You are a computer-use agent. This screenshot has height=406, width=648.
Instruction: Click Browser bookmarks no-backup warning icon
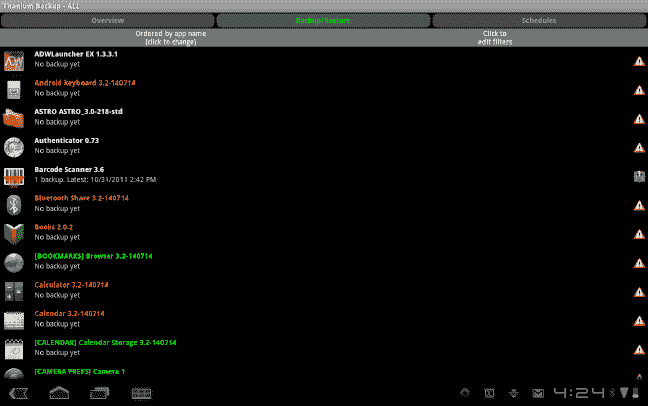639,263
